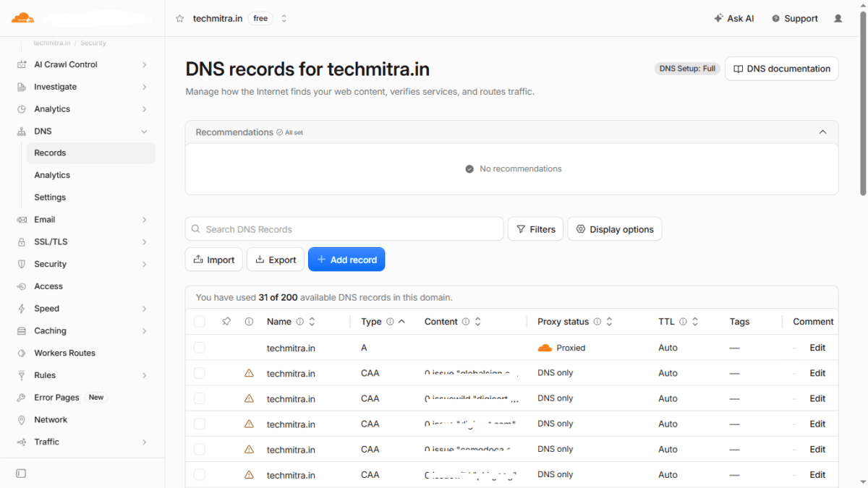Click the info icon next to Name
The width and height of the screenshot is (868, 488).
[300, 322]
